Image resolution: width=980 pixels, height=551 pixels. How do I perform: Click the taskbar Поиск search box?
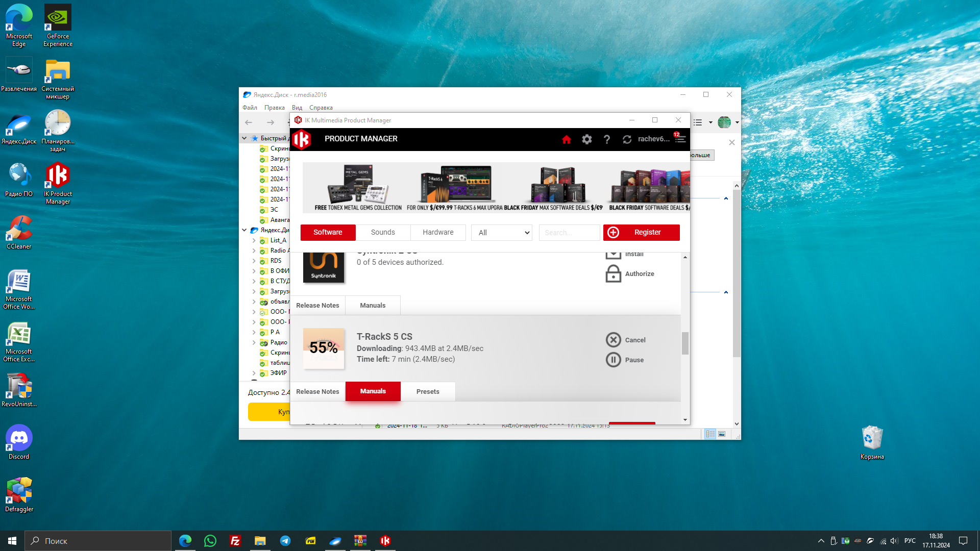98,541
